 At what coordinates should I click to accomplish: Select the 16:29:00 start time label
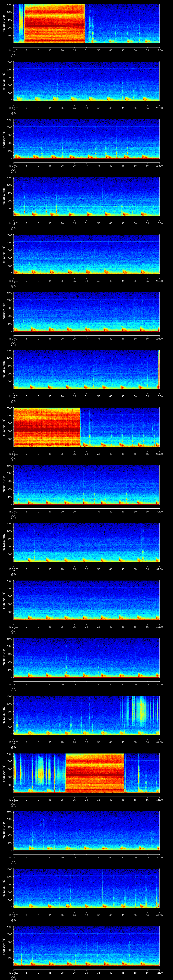tap(13, 511)
